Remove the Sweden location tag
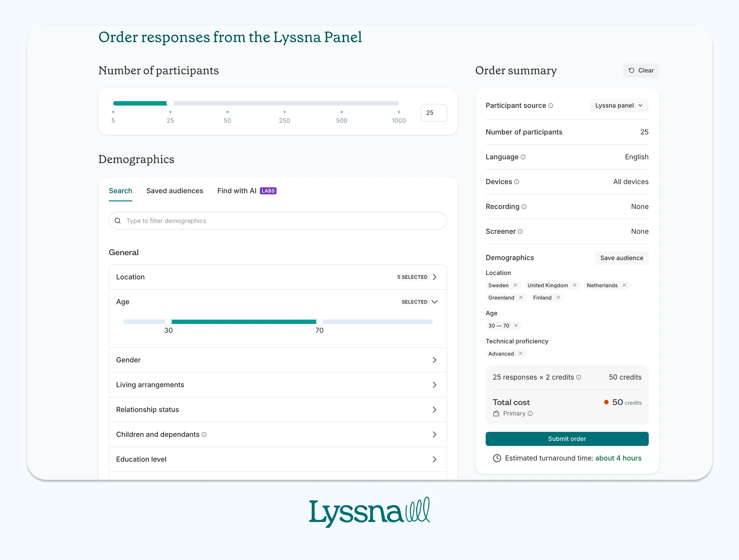 pyautogui.click(x=515, y=285)
